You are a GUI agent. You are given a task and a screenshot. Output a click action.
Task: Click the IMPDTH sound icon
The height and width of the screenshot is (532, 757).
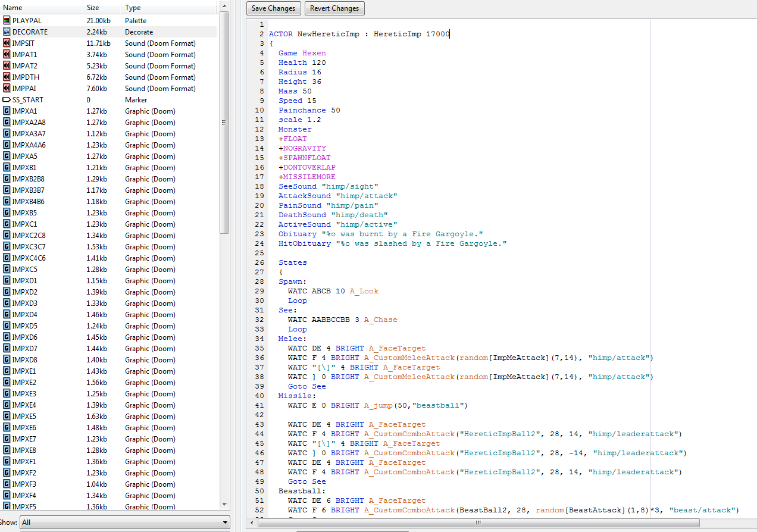click(7, 77)
